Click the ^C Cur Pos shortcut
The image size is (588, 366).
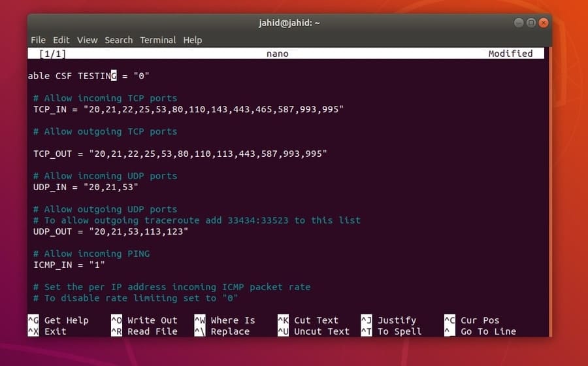pyautogui.click(x=472, y=320)
